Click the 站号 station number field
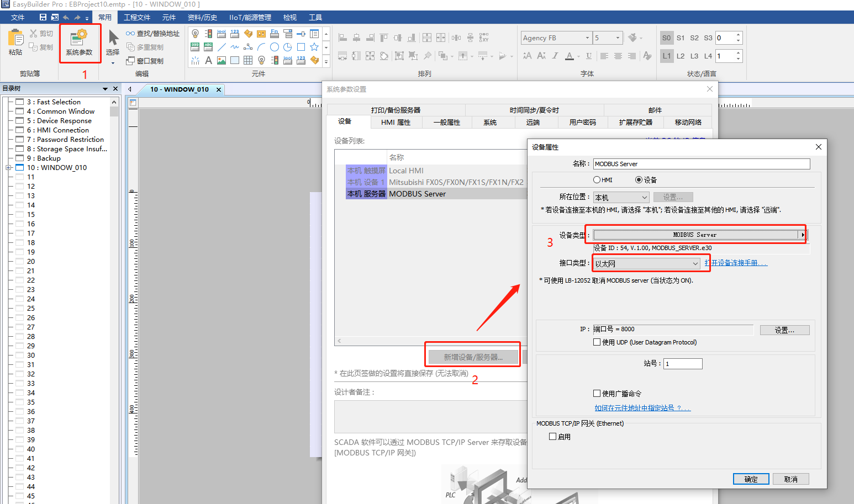This screenshot has width=854, height=504. [x=683, y=364]
